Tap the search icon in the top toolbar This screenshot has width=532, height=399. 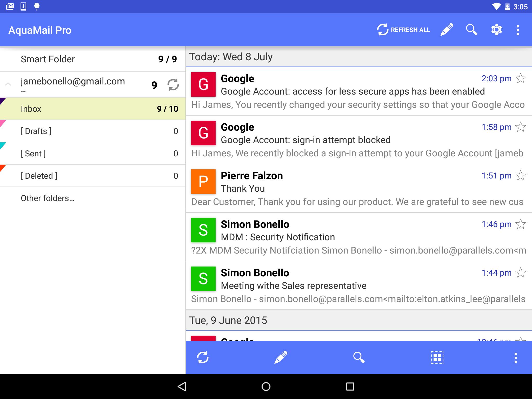[471, 30]
